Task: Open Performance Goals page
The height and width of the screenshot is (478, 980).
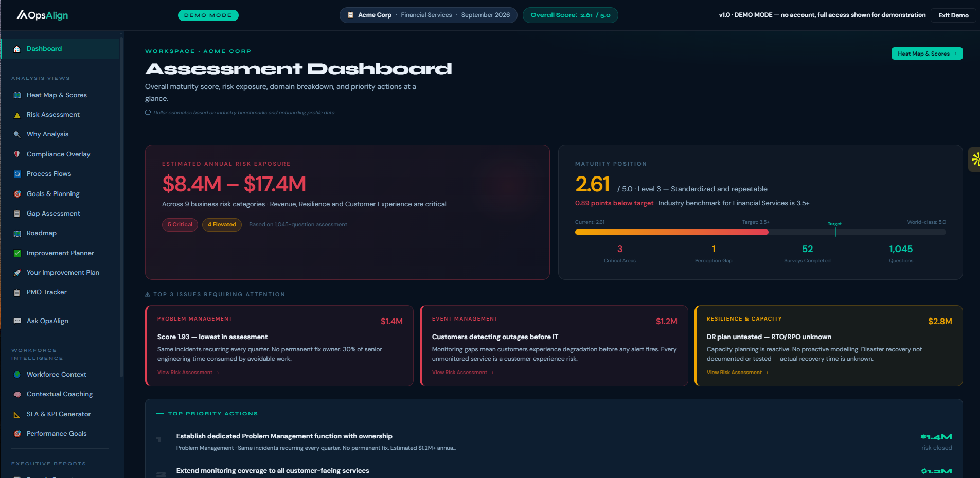Action: click(x=61, y=434)
